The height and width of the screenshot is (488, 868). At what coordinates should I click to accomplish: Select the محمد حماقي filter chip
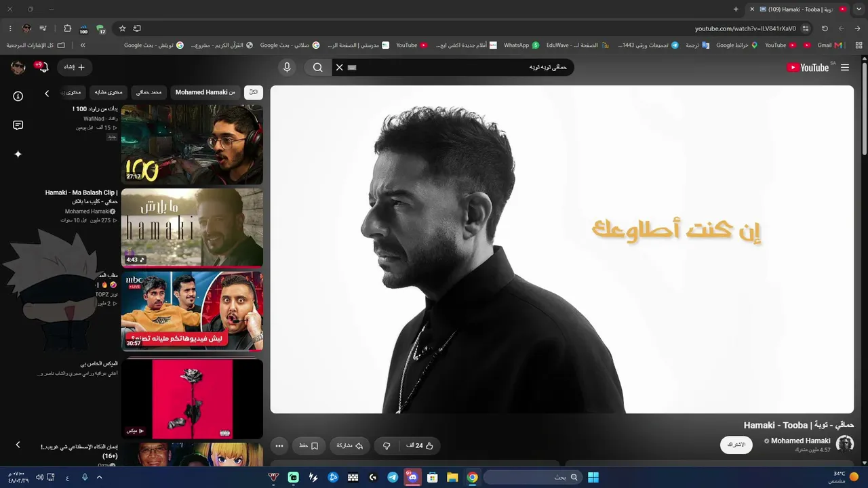[149, 92]
